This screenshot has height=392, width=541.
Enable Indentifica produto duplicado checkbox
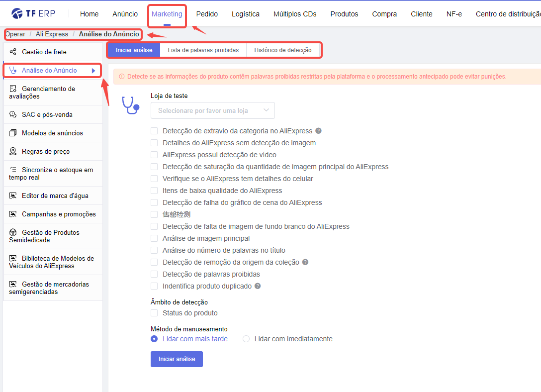tap(154, 286)
